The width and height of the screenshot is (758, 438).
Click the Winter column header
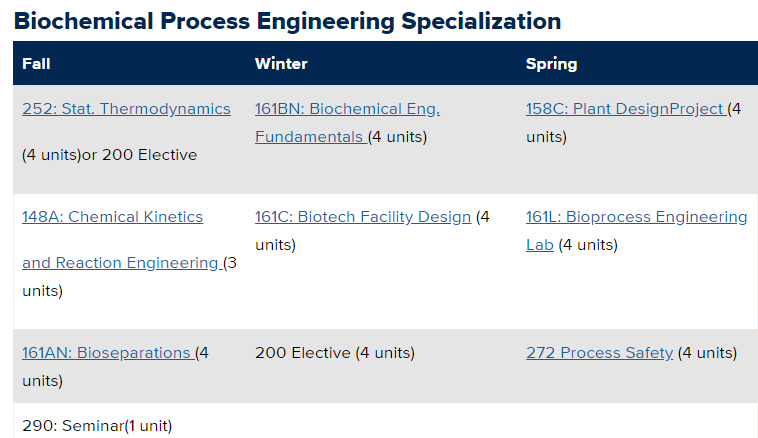coord(281,64)
